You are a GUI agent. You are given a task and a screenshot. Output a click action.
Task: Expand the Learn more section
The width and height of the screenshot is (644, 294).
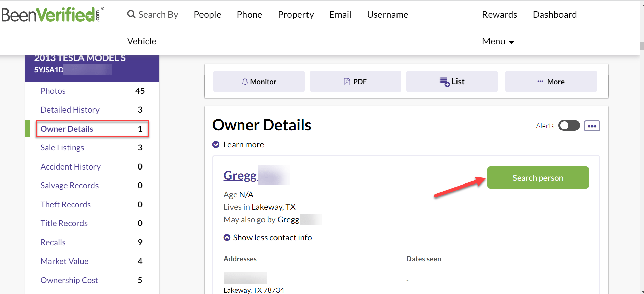243,145
